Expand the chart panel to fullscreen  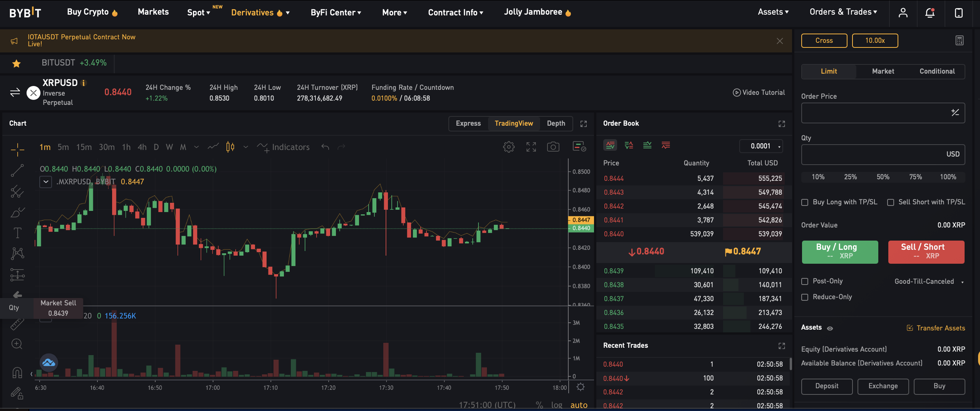(584, 124)
